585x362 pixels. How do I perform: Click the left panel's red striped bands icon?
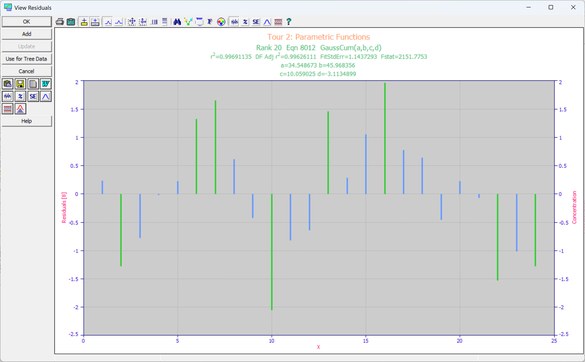click(x=7, y=109)
